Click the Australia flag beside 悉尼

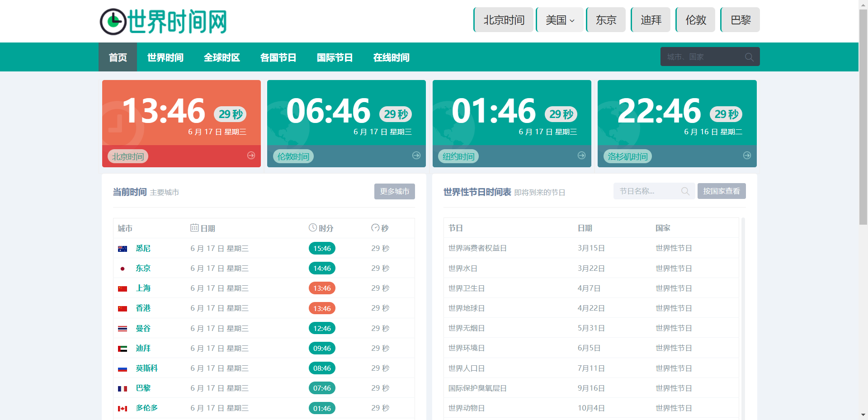(x=123, y=249)
